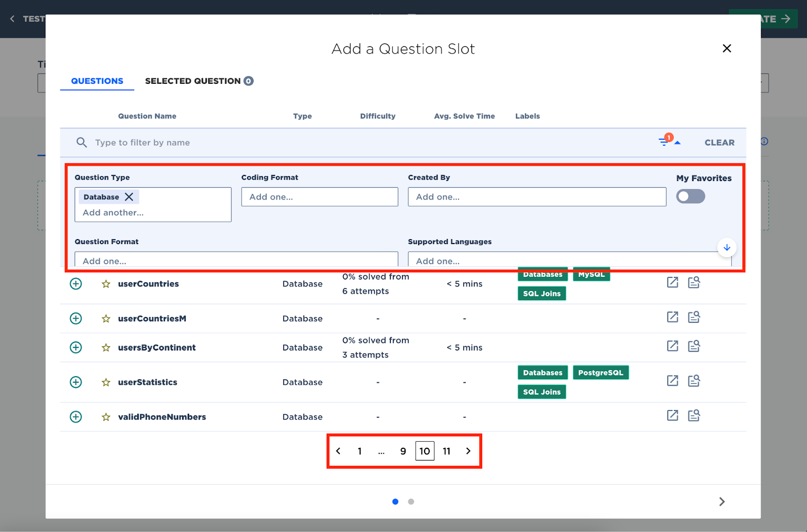Image resolution: width=807 pixels, height=532 pixels.
Task: Favorite the userCountries question star
Action: click(106, 284)
